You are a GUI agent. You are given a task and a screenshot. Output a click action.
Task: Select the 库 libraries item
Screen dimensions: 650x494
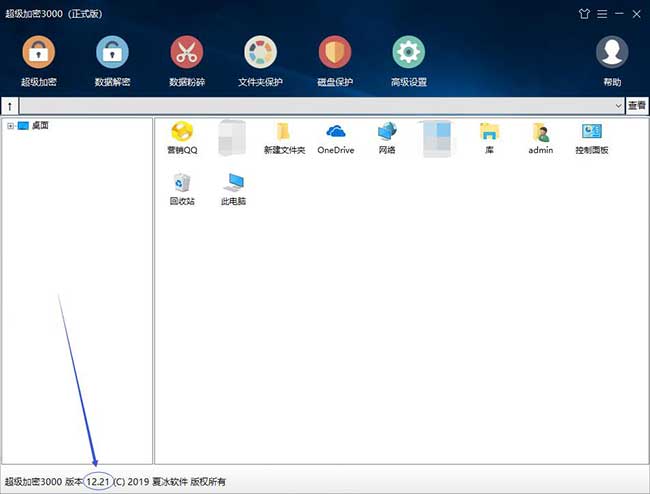490,138
